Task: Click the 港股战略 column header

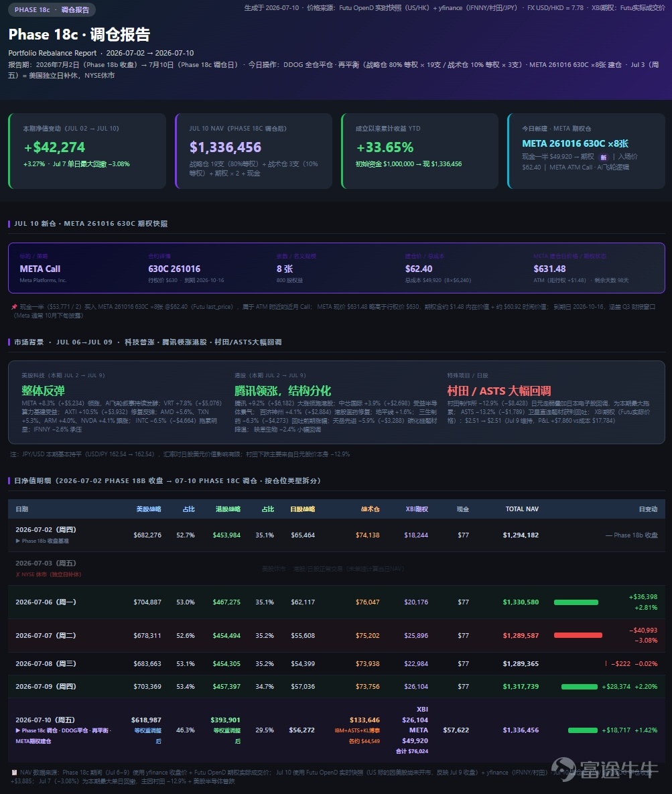Action: coord(228,509)
